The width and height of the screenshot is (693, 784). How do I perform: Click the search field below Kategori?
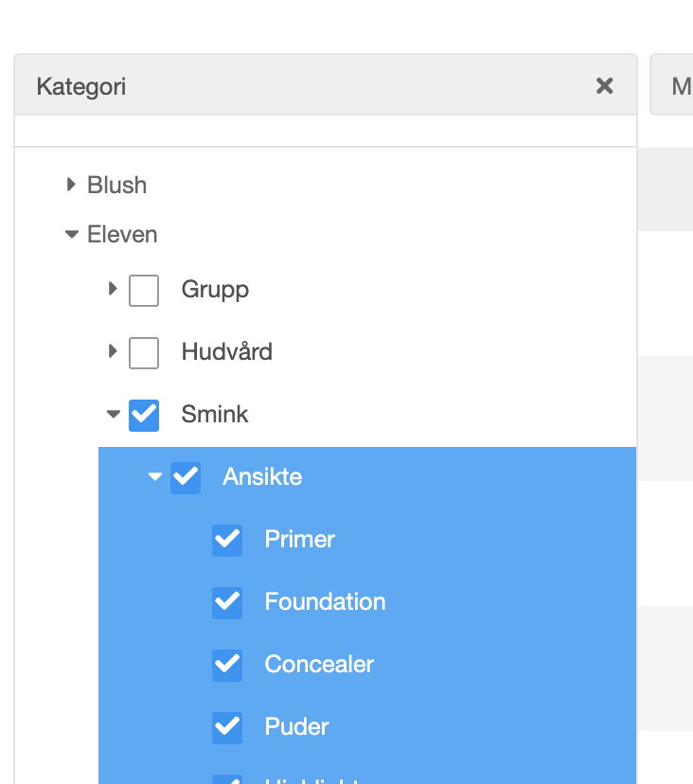point(325,131)
